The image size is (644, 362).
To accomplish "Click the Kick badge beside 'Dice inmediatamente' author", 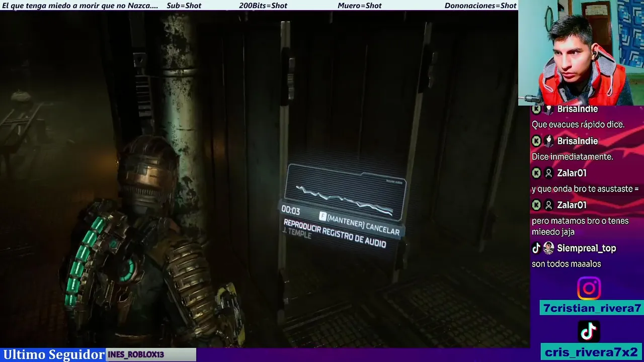I will pos(536,141).
